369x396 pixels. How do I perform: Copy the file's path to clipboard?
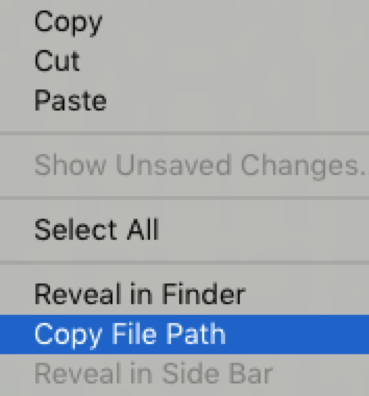(184, 334)
